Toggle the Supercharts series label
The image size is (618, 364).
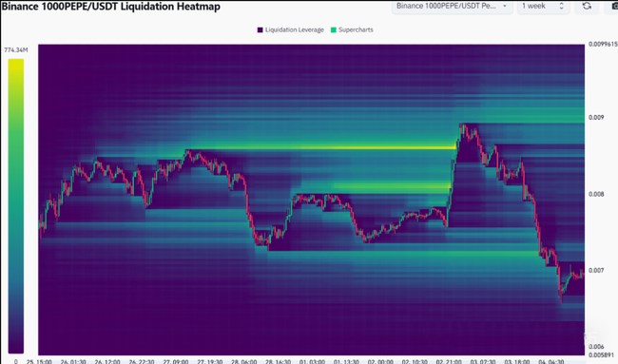point(356,30)
